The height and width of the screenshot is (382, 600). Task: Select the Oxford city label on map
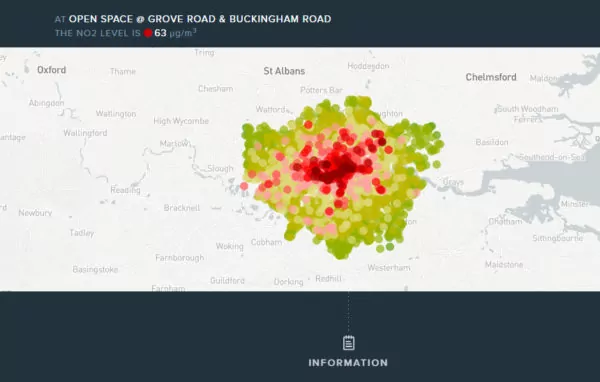pyautogui.click(x=52, y=70)
